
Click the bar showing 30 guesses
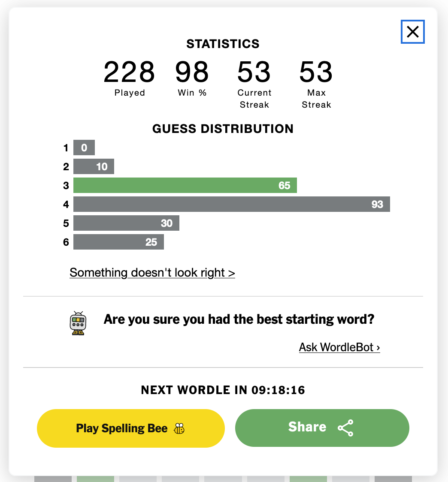[x=126, y=223]
